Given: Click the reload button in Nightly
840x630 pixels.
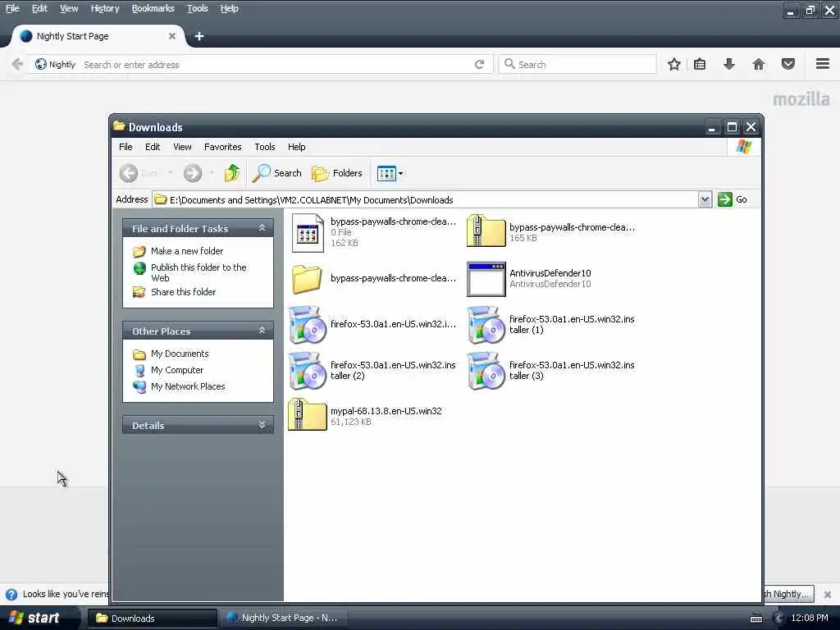Looking at the screenshot, I should (479, 64).
